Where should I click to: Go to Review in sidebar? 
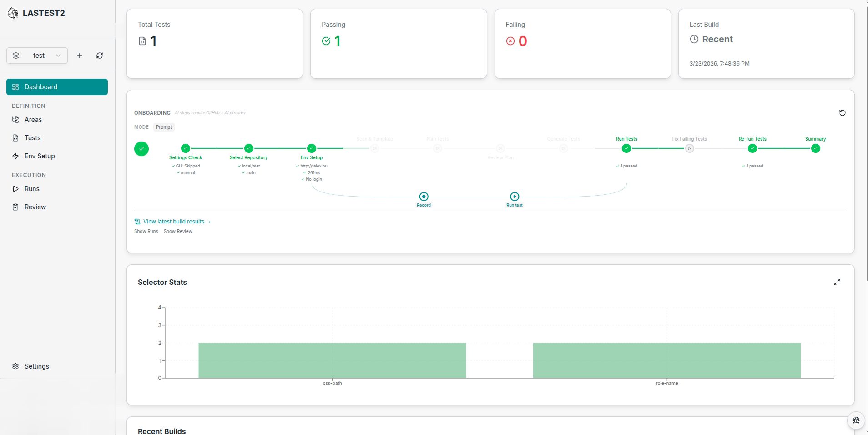pyautogui.click(x=57, y=207)
